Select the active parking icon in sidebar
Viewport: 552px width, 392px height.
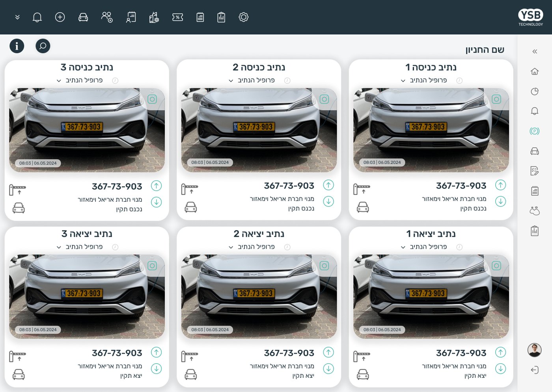pos(535,131)
